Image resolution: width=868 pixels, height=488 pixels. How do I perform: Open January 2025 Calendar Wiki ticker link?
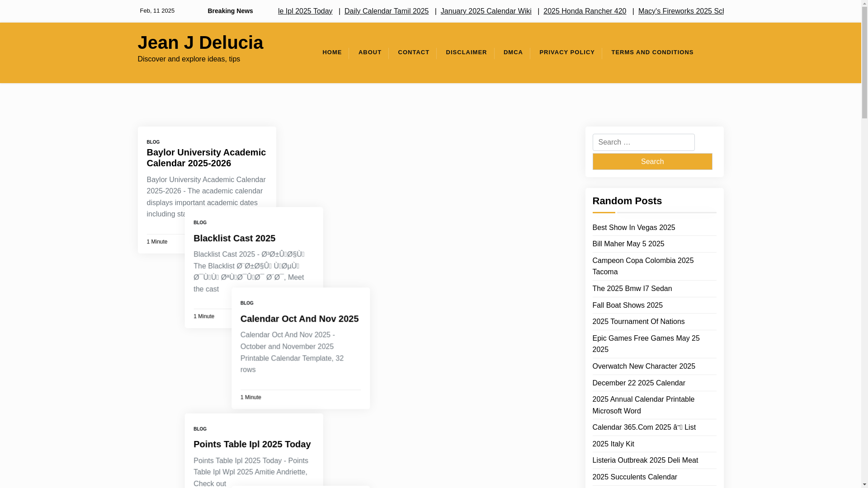point(486,11)
